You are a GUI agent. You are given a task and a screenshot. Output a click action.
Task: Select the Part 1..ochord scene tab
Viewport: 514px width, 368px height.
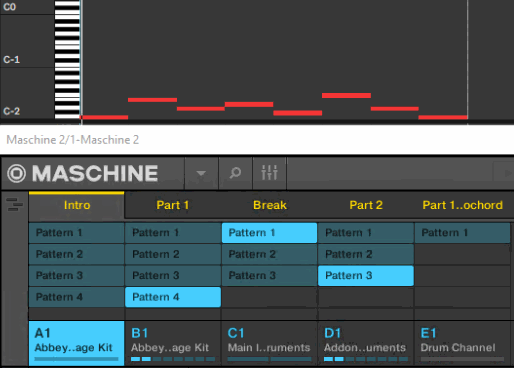coord(462,205)
